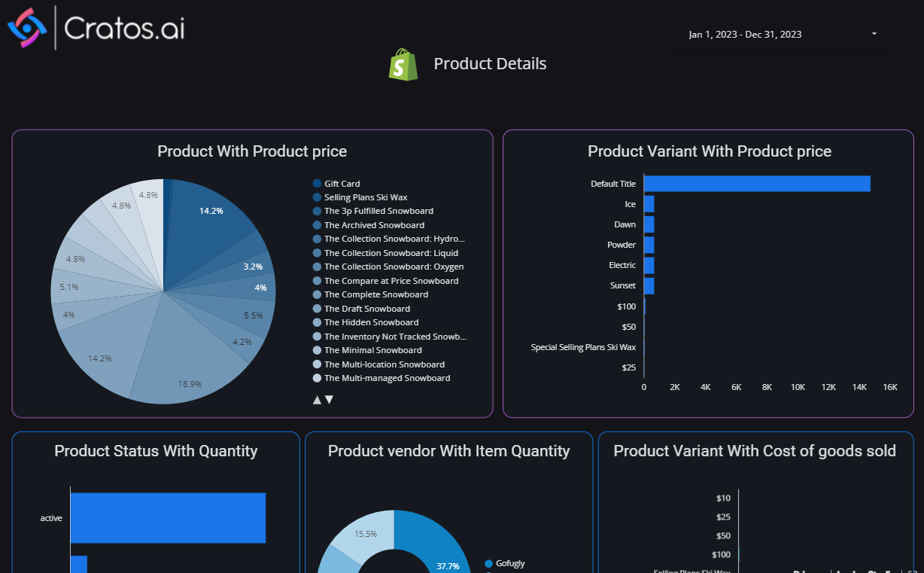Click The Draft Snowboard legend item
924x573 pixels.
(361, 309)
